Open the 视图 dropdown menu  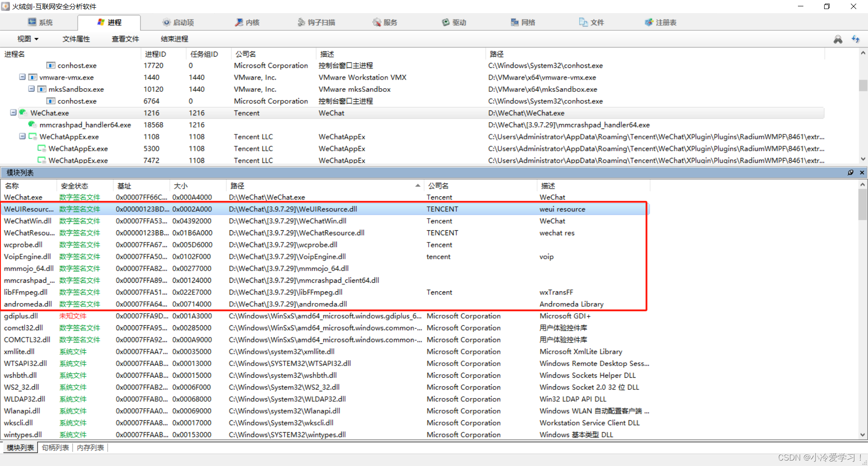[x=28, y=39]
